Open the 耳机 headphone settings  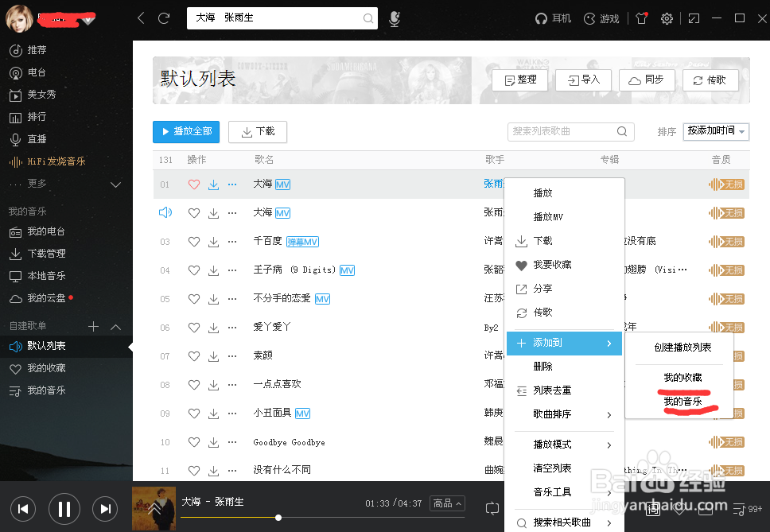554,18
